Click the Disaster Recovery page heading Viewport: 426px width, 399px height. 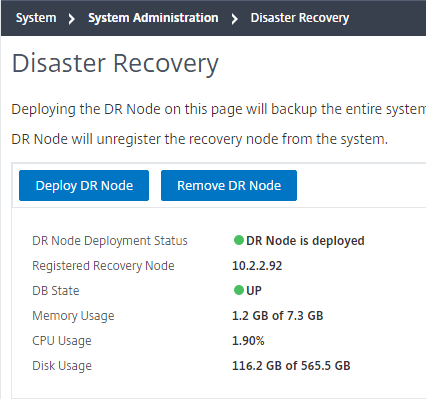[x=115, y=64]
